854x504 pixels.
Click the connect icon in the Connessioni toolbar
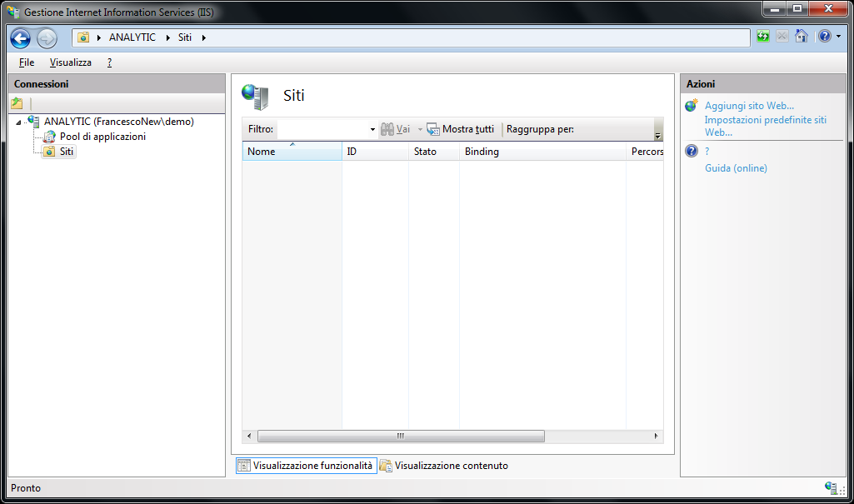17,103
